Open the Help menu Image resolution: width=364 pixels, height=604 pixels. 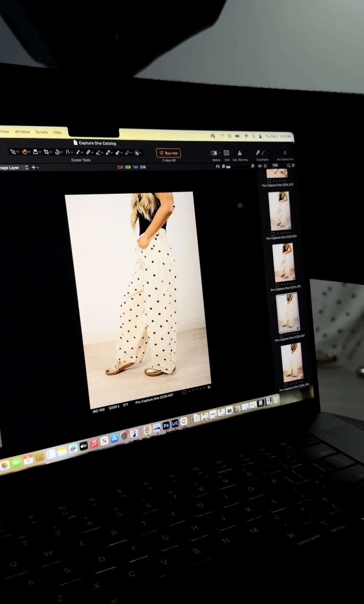point(57,132)
